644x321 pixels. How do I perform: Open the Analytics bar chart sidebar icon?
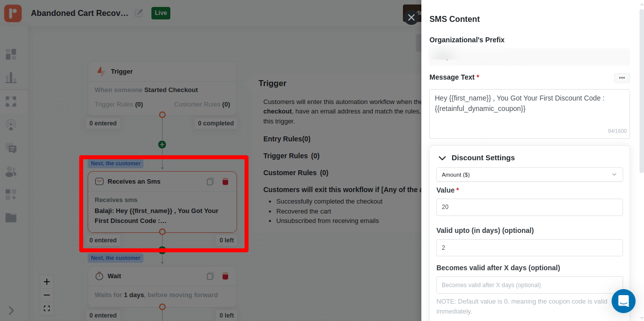11,78
